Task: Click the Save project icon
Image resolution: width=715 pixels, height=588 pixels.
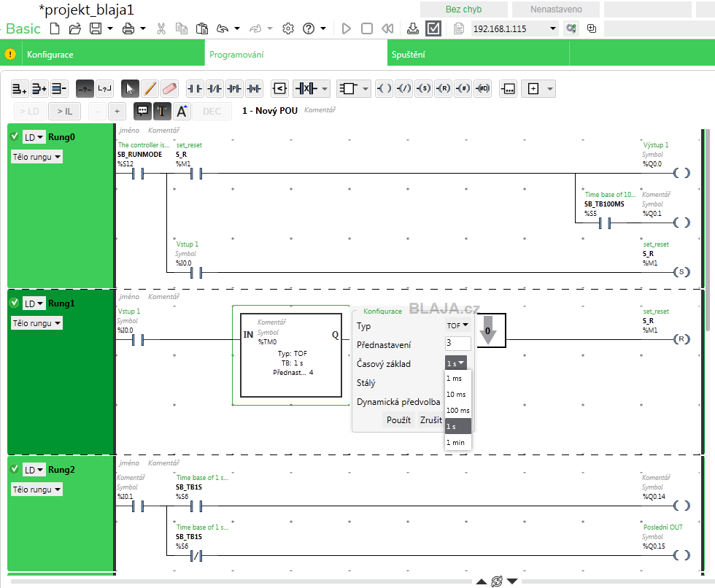Action: (96, 28)
